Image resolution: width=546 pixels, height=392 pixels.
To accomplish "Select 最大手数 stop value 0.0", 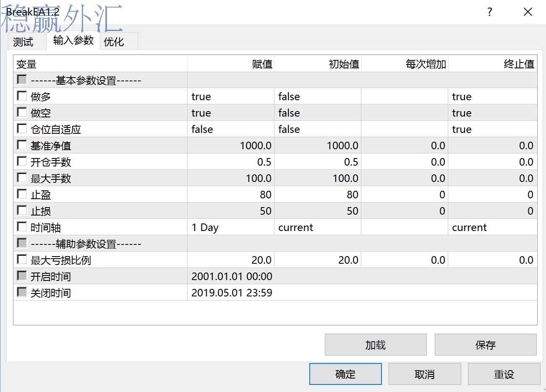I will [492, 178].
